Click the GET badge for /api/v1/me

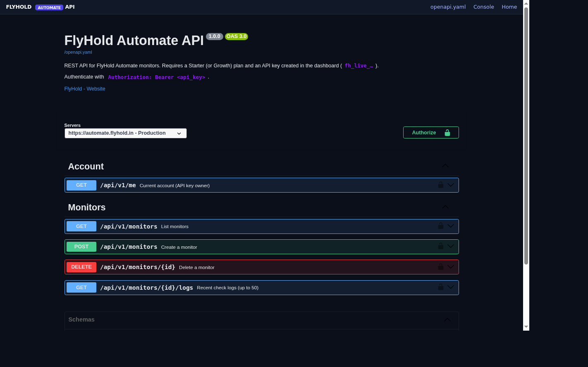[81, 185]
